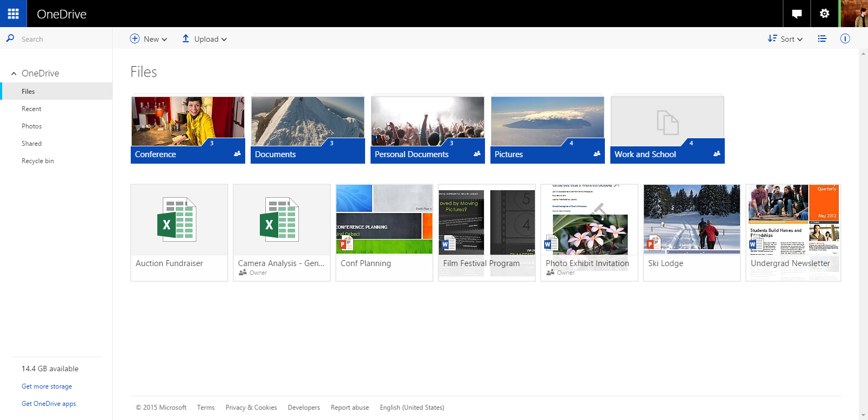The height and width of the screenshot is (420, 868).
Task: Open the Upload dropdown
Action: click(x=205, y=39)
